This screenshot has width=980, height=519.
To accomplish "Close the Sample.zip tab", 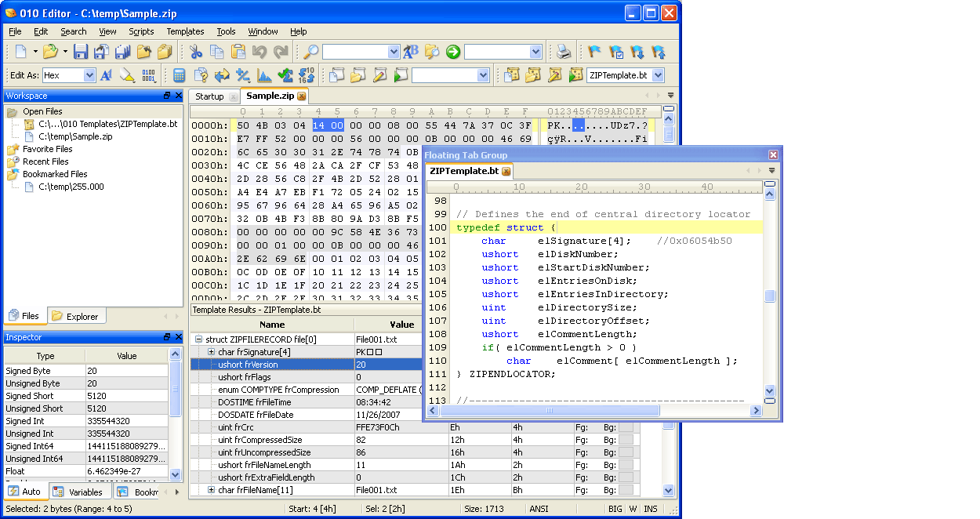I will [x=302, y=96].
